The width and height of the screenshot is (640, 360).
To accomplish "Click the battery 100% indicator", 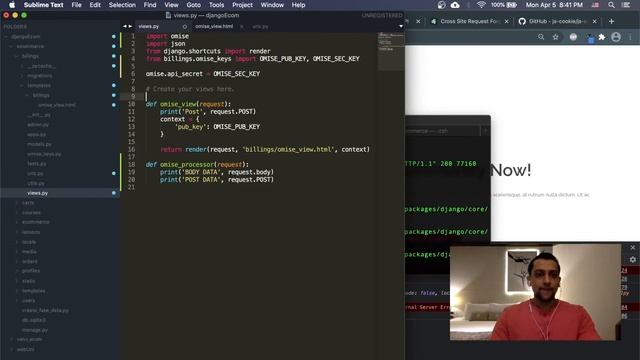I will [504, 5].
